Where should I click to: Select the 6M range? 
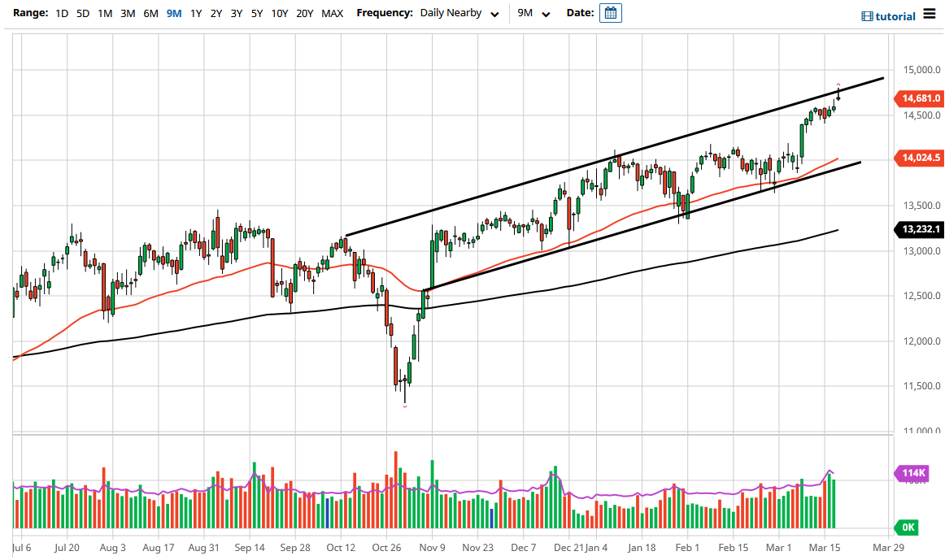click(150, 13)
